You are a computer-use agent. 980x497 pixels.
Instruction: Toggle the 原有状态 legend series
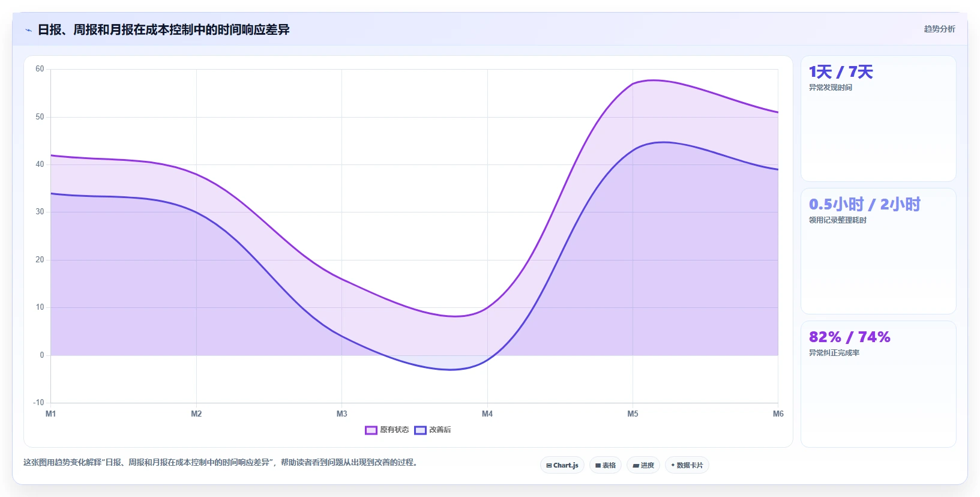(387, 430)
